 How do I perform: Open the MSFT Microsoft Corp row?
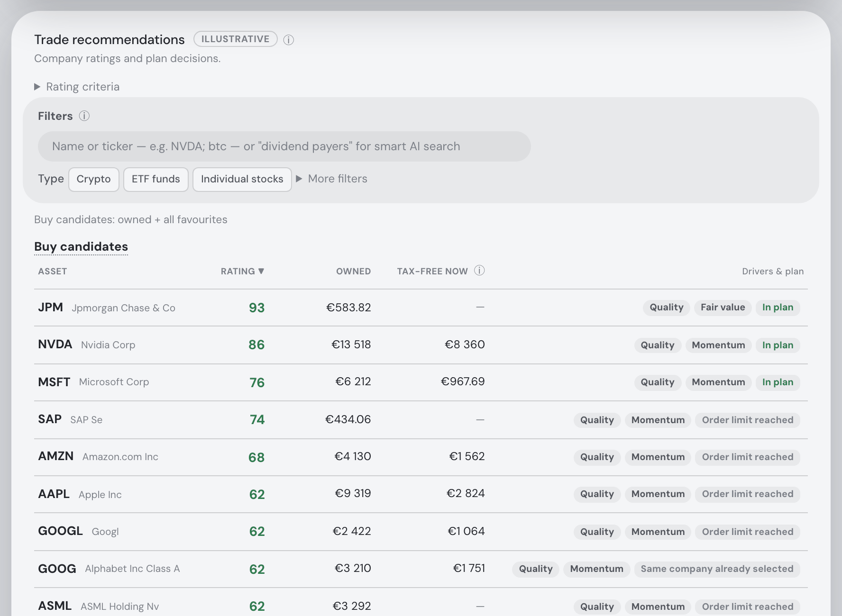point(421,382)
